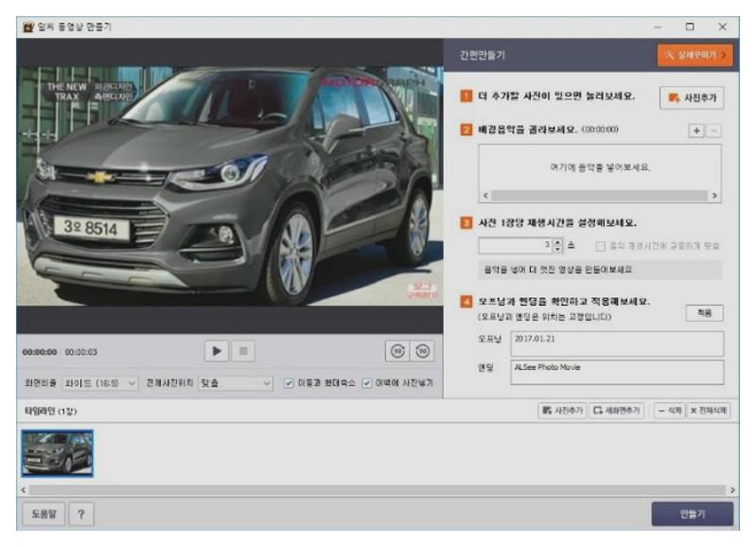
Task: Click the music list right scroll arrow
Action: pos(714,195)
